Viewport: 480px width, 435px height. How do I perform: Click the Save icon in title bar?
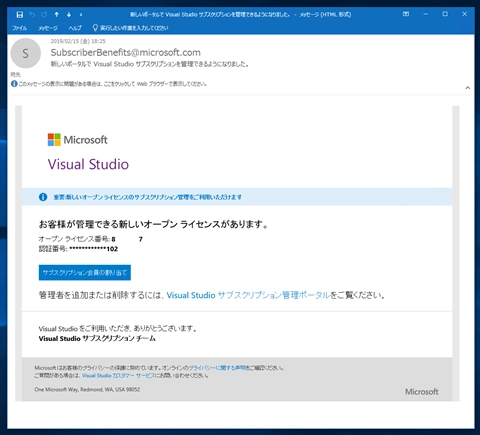[x=20, y=15]
